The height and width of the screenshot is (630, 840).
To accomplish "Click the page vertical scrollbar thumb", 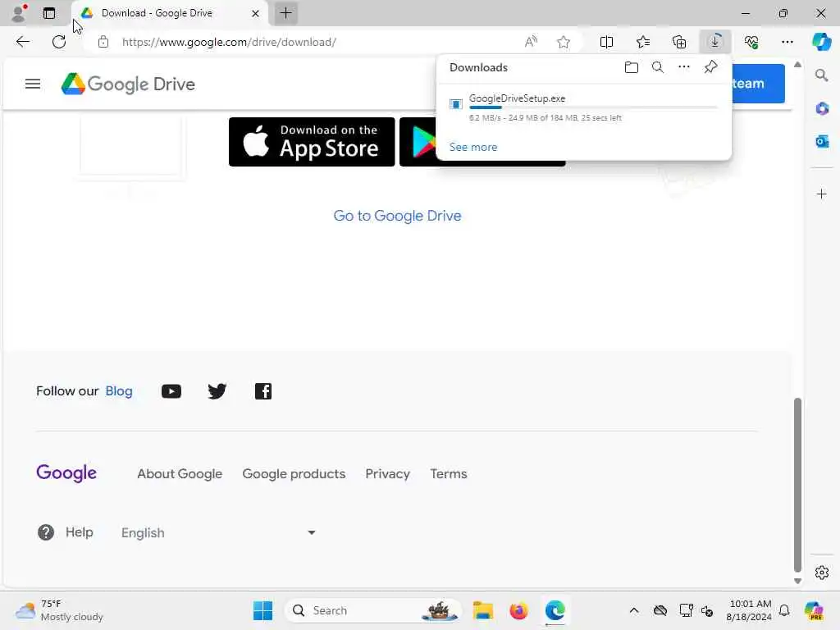I will [797, 486].
